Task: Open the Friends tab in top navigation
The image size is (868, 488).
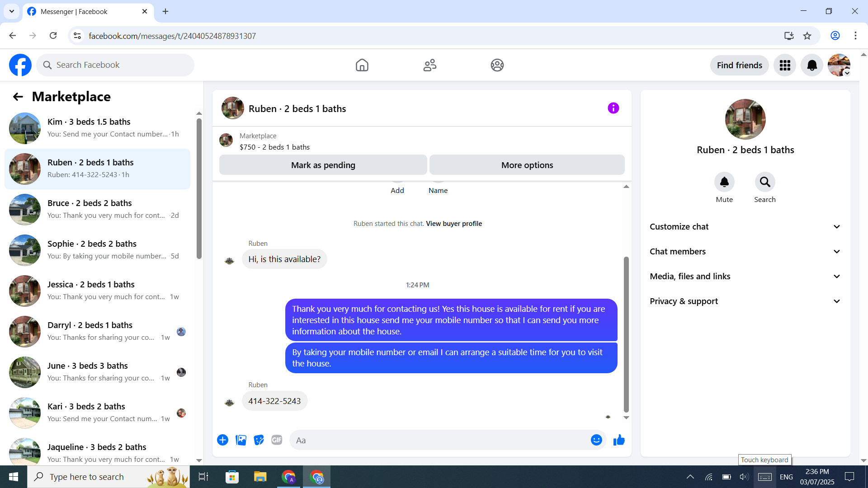Action: (429, 66)
